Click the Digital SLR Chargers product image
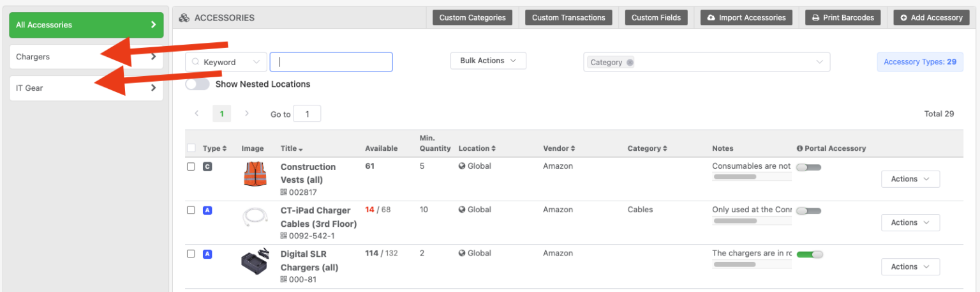The width and height of the screenshot is (980, 292). [x=255, y=262]
